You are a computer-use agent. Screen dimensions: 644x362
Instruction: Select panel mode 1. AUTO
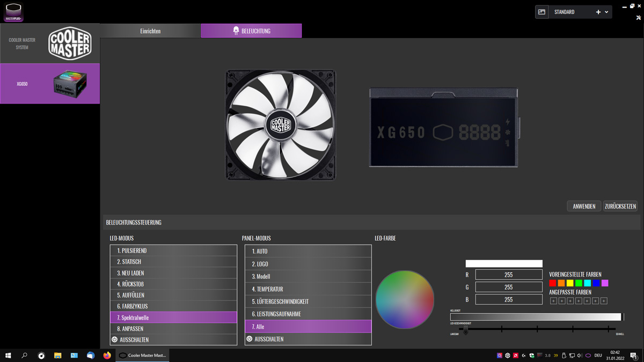[x=308, y=252]
